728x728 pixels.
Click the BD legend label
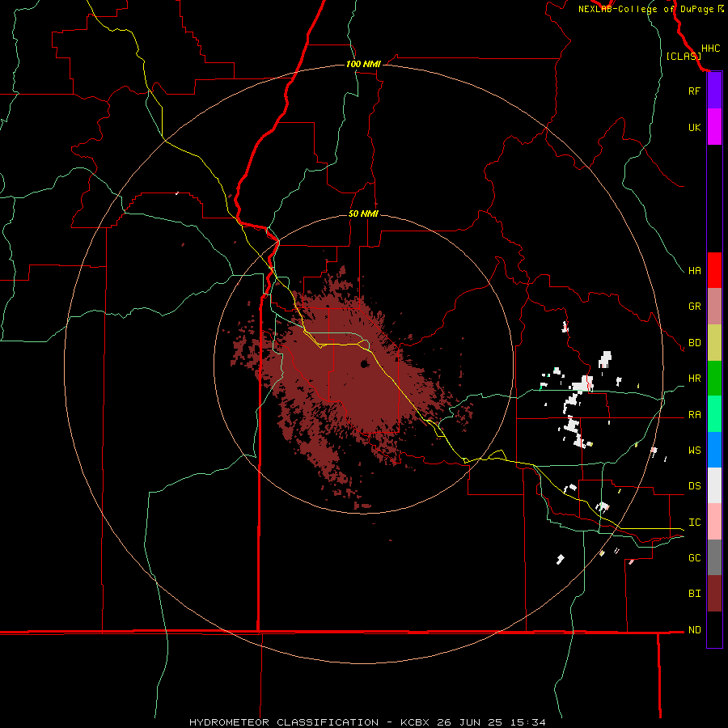pos(694,343)
